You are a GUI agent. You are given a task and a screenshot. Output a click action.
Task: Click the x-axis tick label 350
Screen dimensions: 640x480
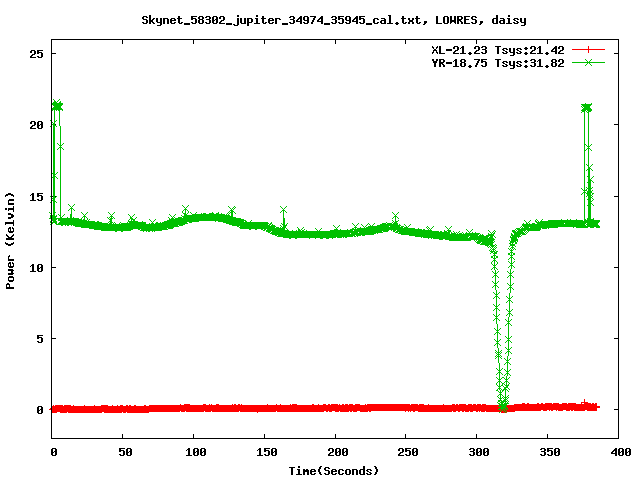(550, 452)
